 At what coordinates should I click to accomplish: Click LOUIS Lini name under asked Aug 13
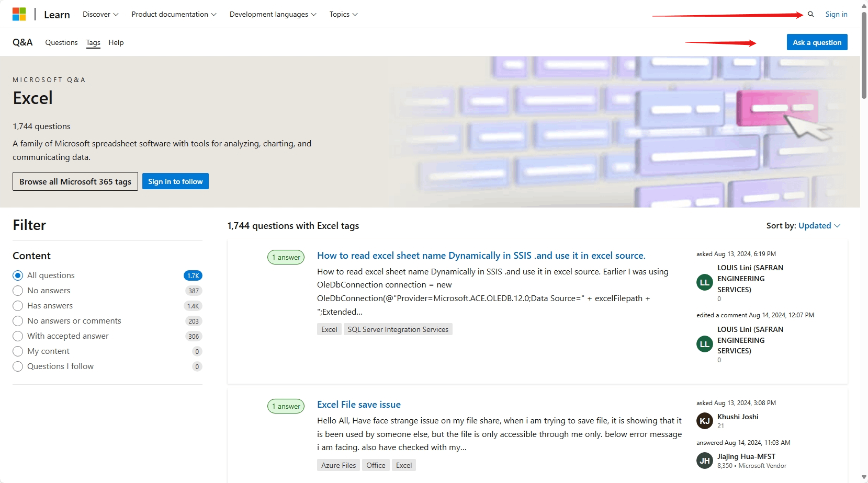(x=750, y=279)
